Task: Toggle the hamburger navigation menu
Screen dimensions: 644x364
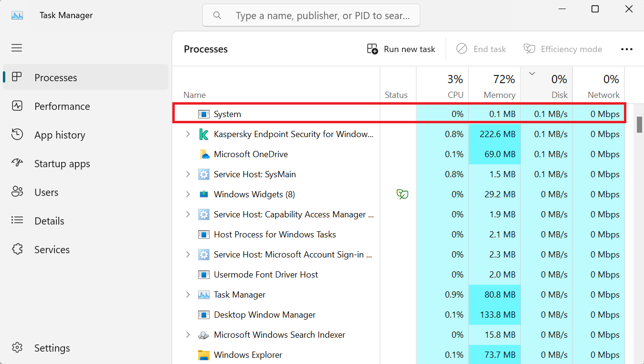Action: coord(17,48)
